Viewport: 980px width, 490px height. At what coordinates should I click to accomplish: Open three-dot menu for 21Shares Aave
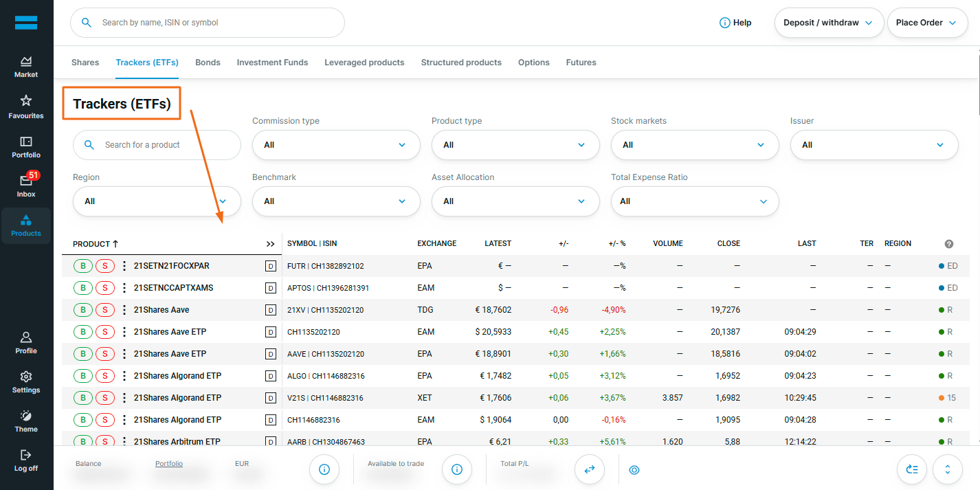[x=124, y=310]
